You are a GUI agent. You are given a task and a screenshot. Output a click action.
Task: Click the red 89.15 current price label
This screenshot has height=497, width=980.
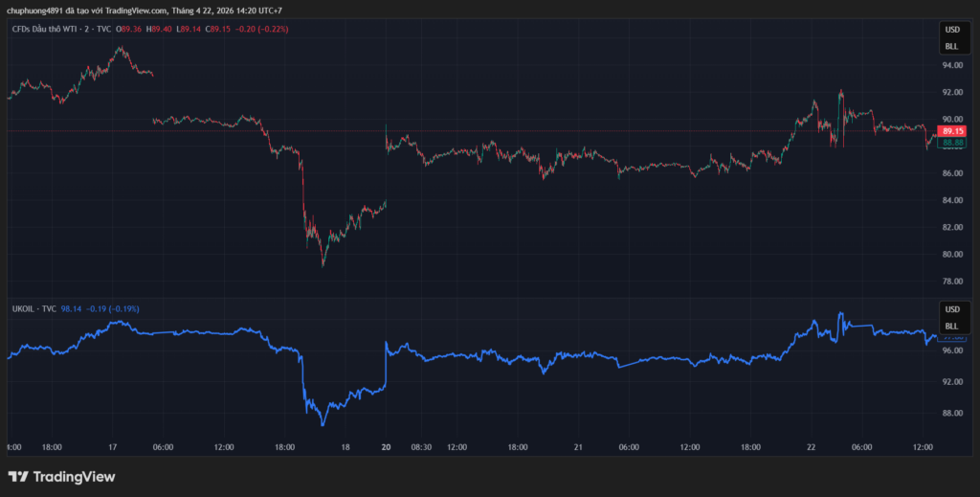(x=951, y=131)
